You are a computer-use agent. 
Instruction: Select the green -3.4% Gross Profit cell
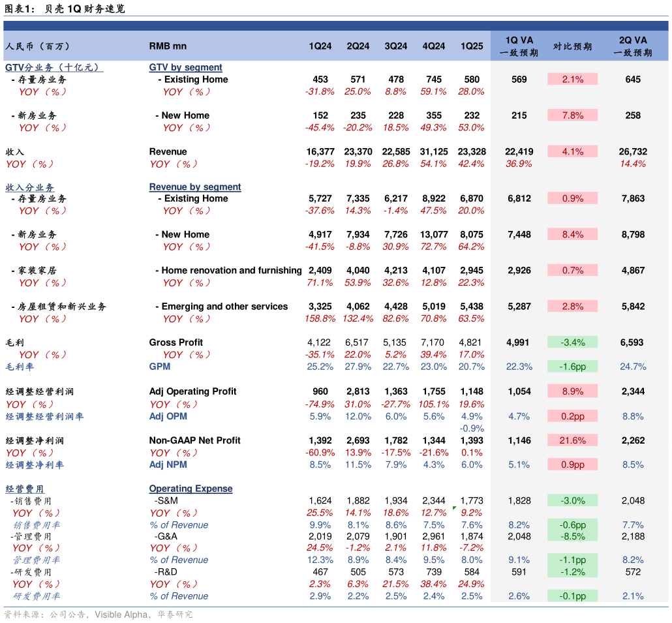572,342
